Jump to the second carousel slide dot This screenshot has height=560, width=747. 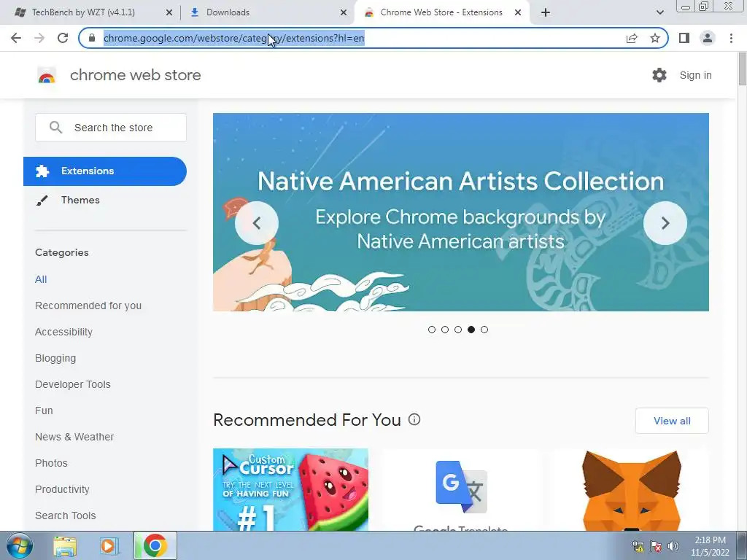click(x=445, y=330)
